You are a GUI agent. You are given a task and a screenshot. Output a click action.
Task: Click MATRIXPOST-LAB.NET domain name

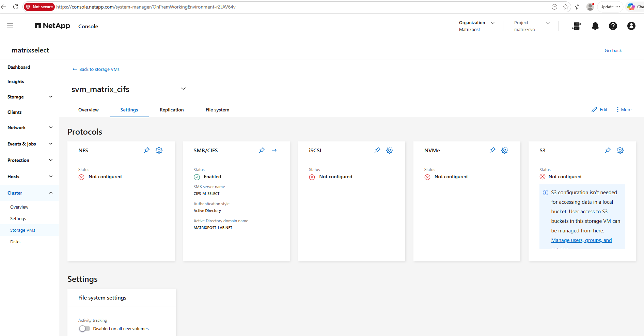(213, 228)
